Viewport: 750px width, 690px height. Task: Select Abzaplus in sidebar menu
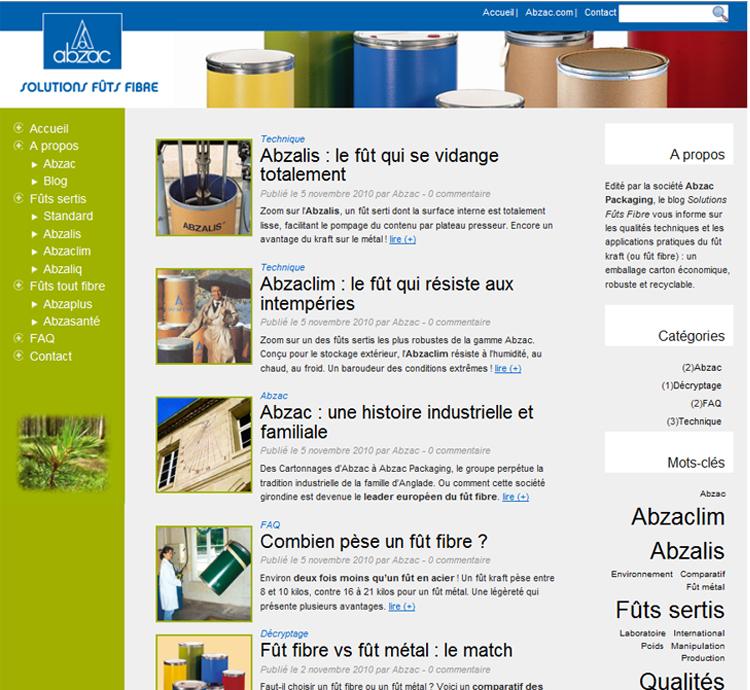click(x=68, y=304)
